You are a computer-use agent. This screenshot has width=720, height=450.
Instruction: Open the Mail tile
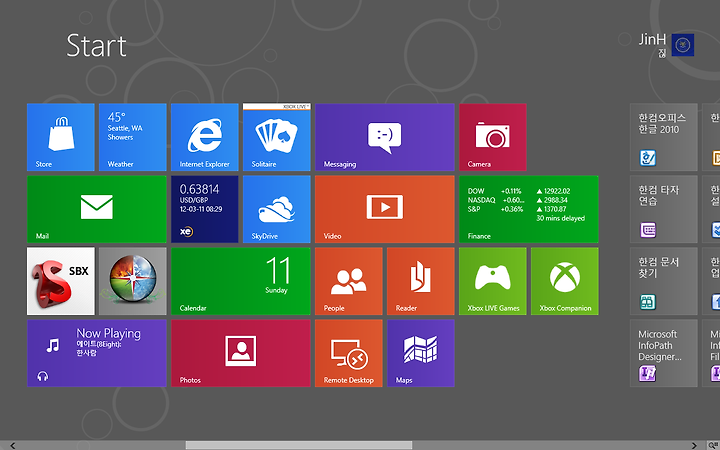point(97,209)
